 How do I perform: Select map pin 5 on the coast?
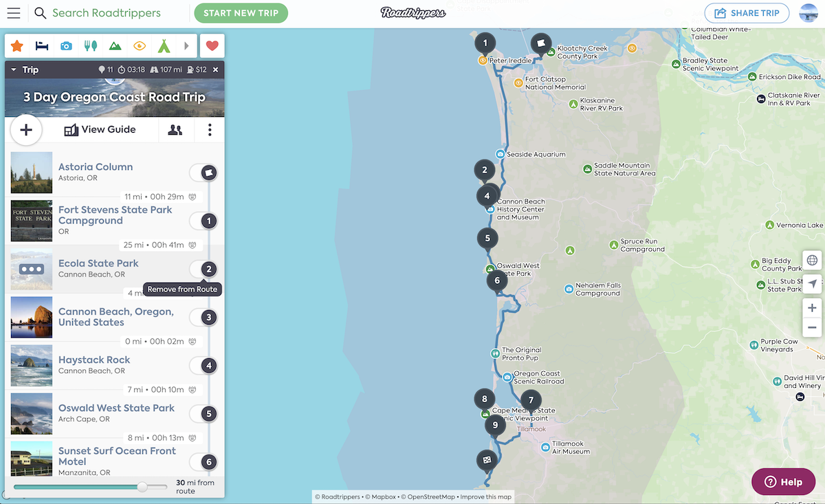point(487,239)
